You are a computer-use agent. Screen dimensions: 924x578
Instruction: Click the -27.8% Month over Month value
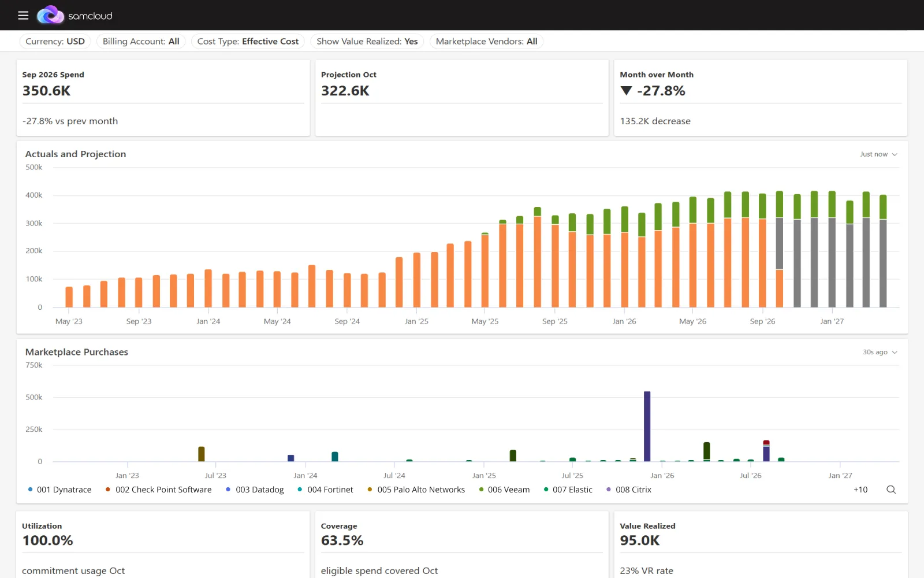click(x=661, y=91)
